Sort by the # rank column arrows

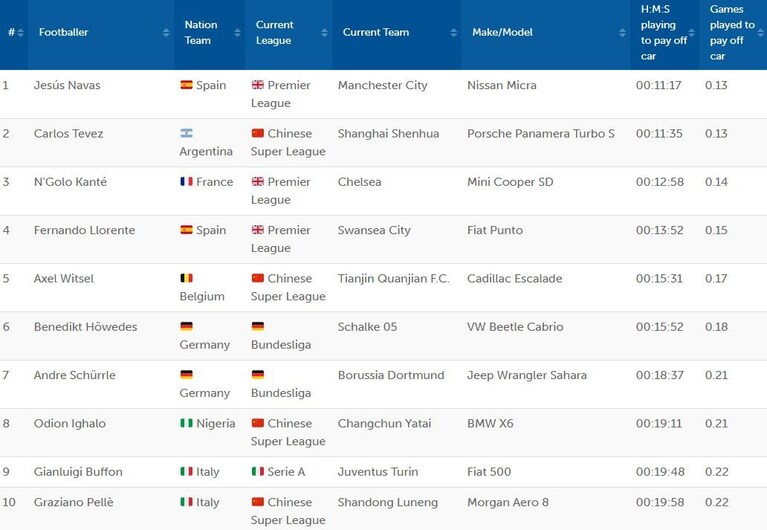pyautogui.click(x=20, y=33)
